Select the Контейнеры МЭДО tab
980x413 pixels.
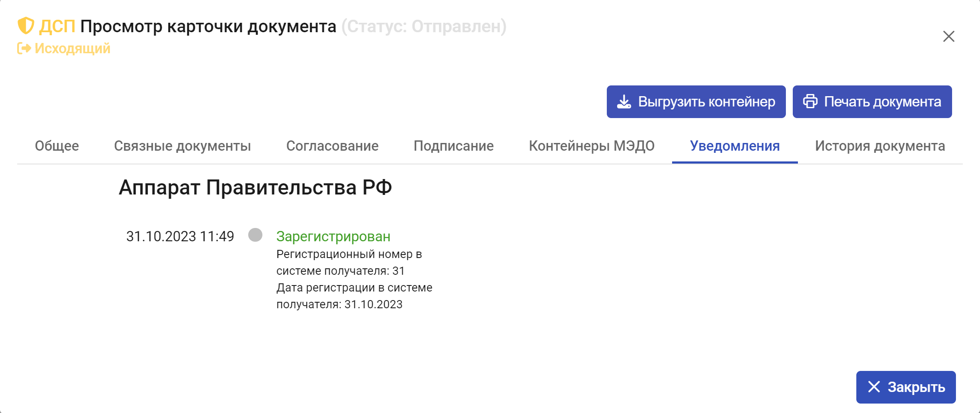click(592, 146)
